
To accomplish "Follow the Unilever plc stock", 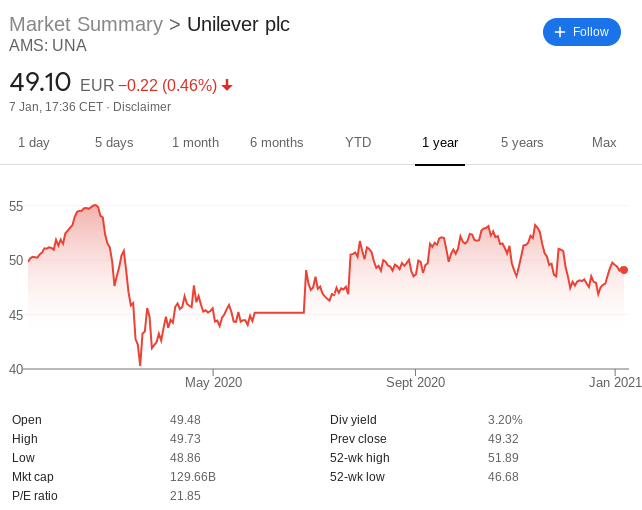I will click(582, 32).
